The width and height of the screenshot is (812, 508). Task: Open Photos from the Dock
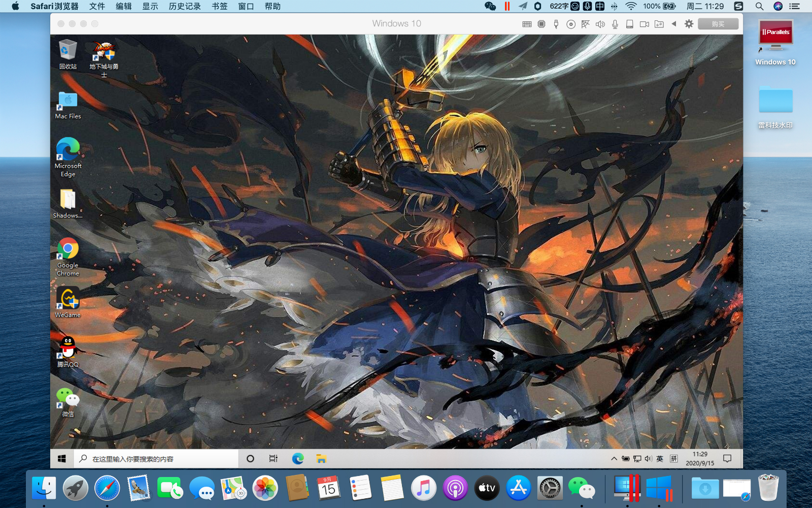[x=265, y=488]
